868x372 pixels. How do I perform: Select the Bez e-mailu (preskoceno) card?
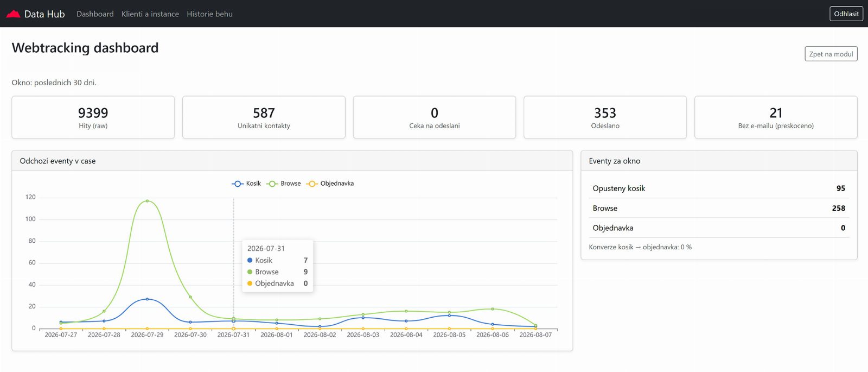776,117
